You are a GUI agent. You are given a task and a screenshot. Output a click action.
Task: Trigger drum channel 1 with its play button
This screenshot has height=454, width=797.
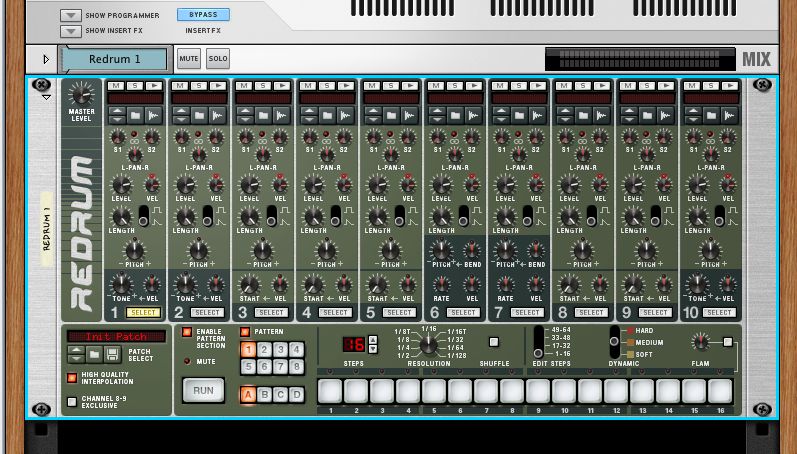click(x=154, y=86)
